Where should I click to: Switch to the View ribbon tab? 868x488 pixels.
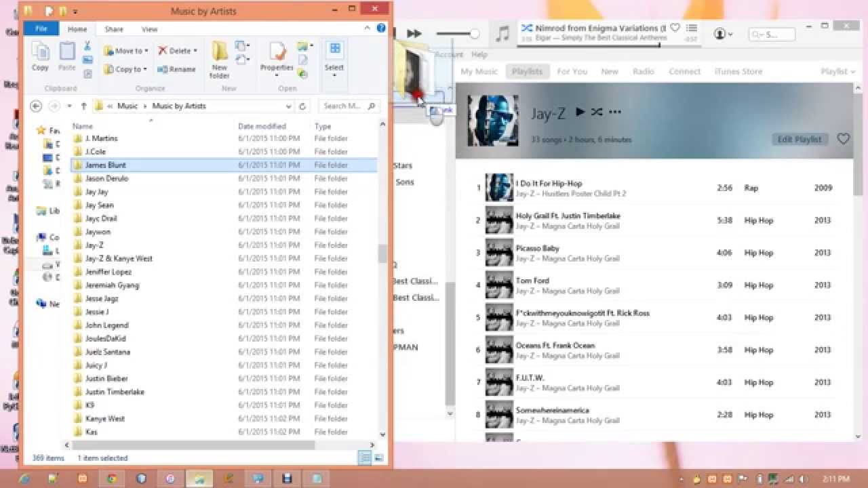[150, 29]
